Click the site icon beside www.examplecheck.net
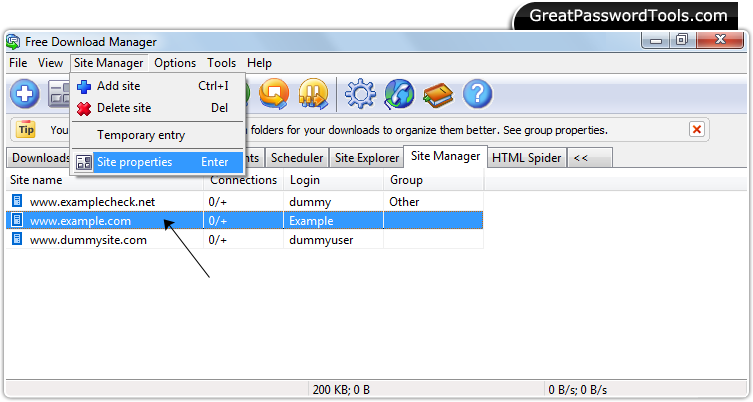Viewport: 753px width, 402px height. point(17,201)
